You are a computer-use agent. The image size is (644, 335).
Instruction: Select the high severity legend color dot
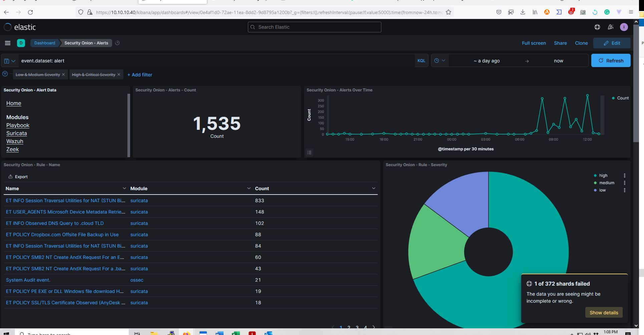[595, 176]
